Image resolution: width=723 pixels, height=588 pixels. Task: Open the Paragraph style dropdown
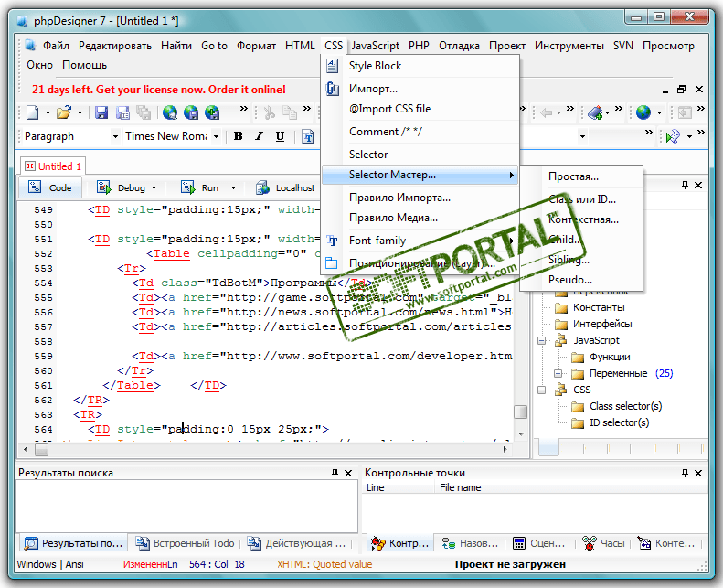(x=115, y=136)
